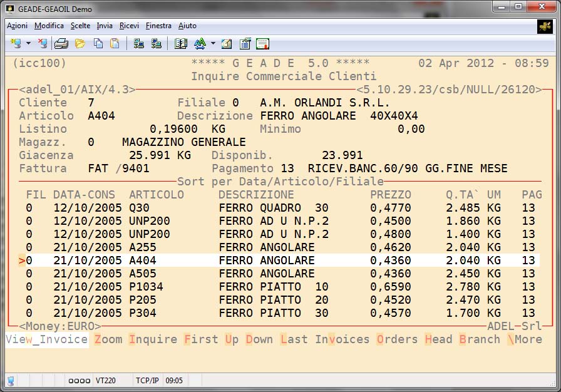This screenshot has width=561, height=392.
Task: Select the View_Invoice command
Action: point(47,339)
